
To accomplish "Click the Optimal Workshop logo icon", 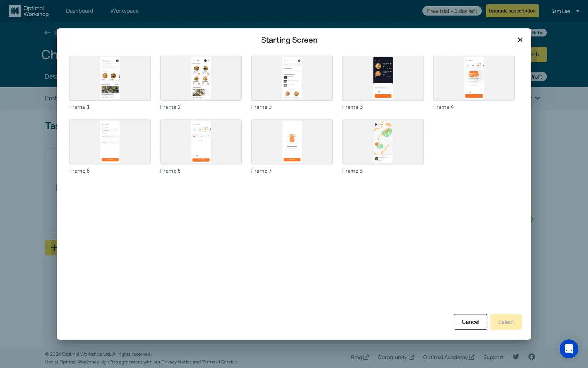I will [x=15, y=11].
